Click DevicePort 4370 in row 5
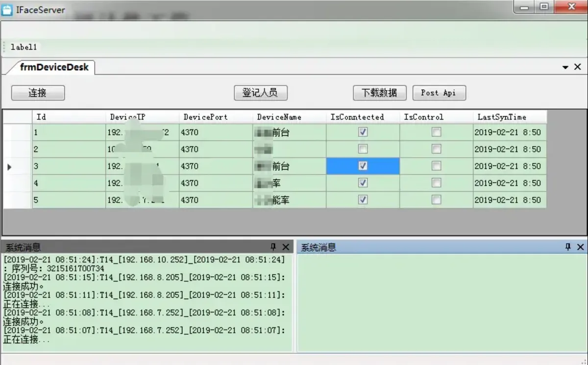The image size is (588, 365). 216,200
